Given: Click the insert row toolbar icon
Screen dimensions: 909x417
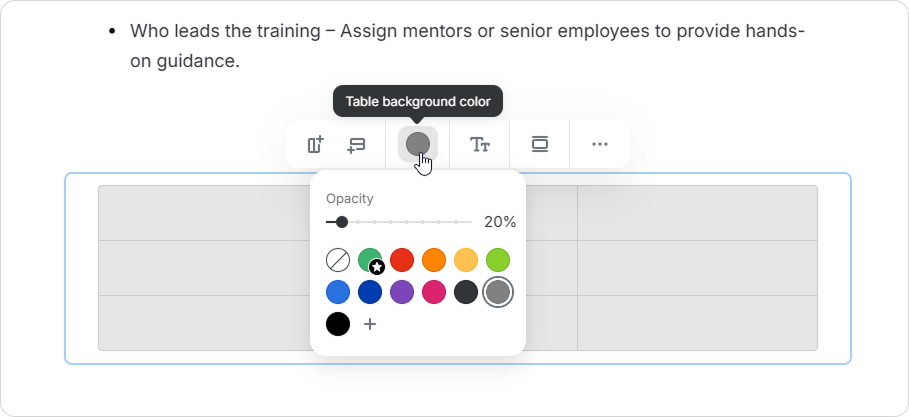Looking at the screenshot, I should click(355, 145).
